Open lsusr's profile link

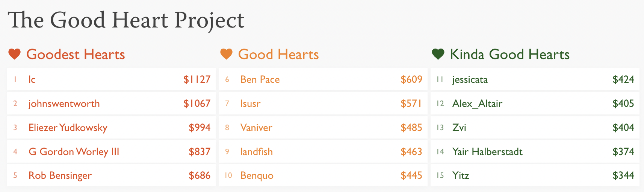[x=250, y=104]
